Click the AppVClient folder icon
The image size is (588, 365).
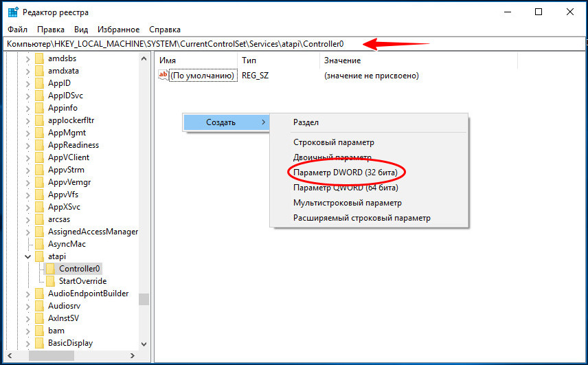click(x=39, y=157)
